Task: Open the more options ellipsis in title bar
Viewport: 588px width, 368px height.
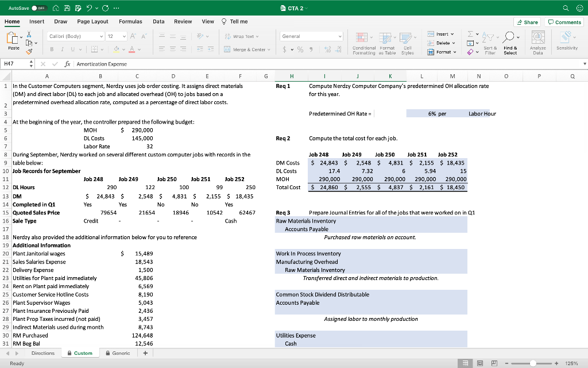Action: click(x=116, y=8)
